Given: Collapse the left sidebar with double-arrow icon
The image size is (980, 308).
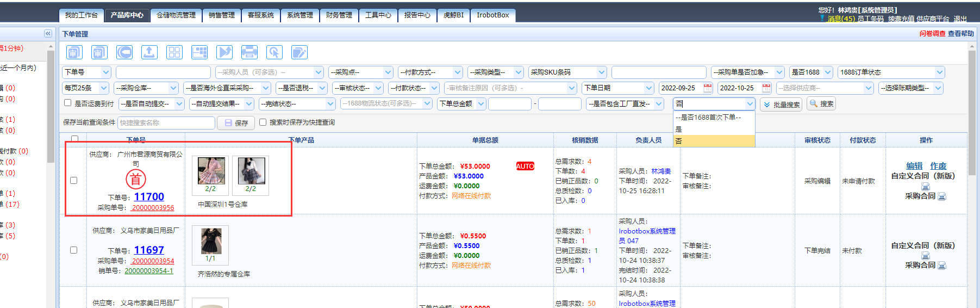Looking at the screenshot, I should [48, 34].
